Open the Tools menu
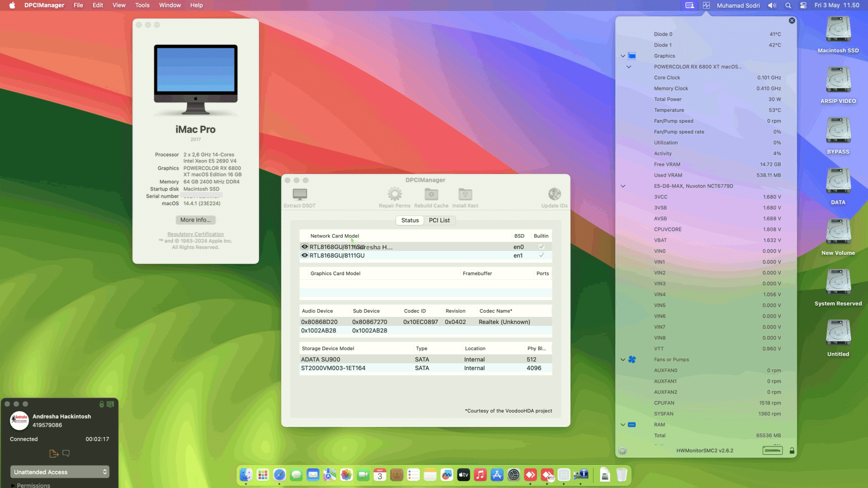Image resolution: width=868 pixels, height=488 pixels. (142, 5)
